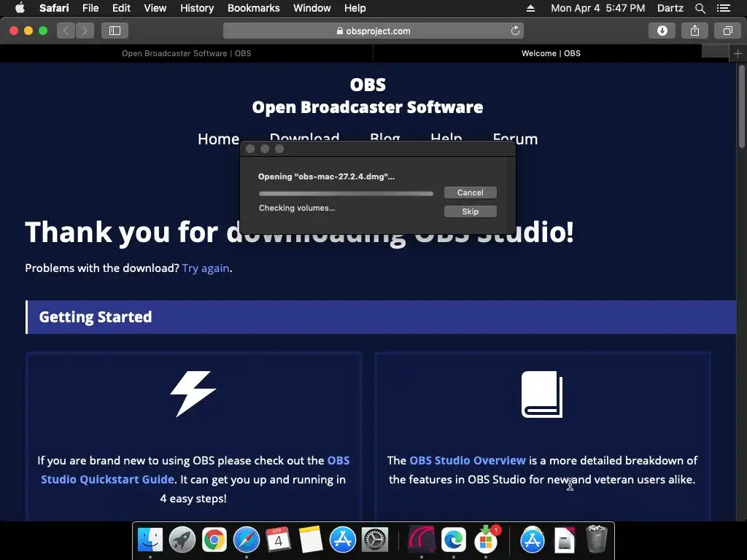
Task: Skip the volume checking
Action: click(x=471, y=211)
